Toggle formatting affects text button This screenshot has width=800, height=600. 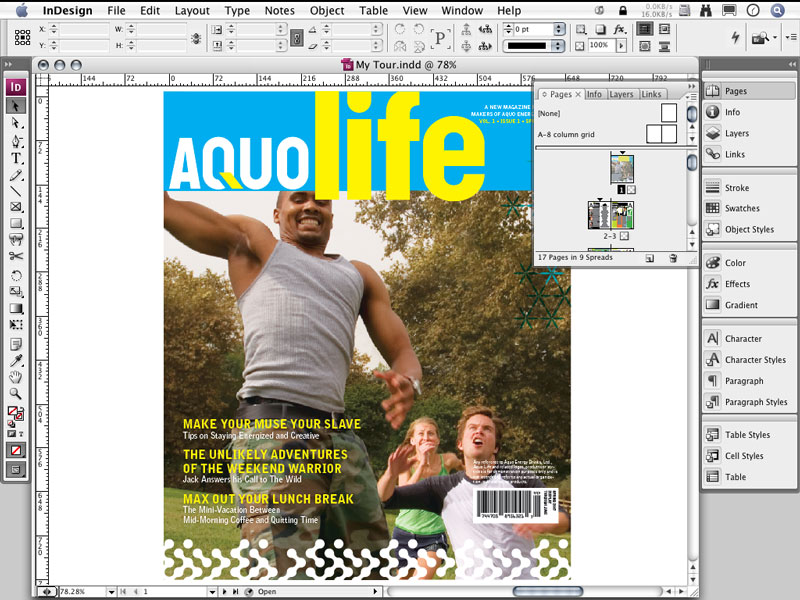click(21, 434)
